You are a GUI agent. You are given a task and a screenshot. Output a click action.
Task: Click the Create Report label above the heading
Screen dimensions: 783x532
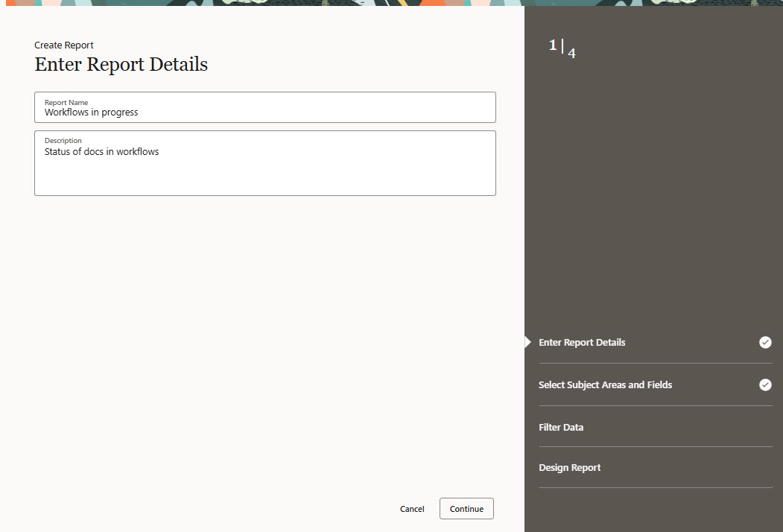(64, 45)
